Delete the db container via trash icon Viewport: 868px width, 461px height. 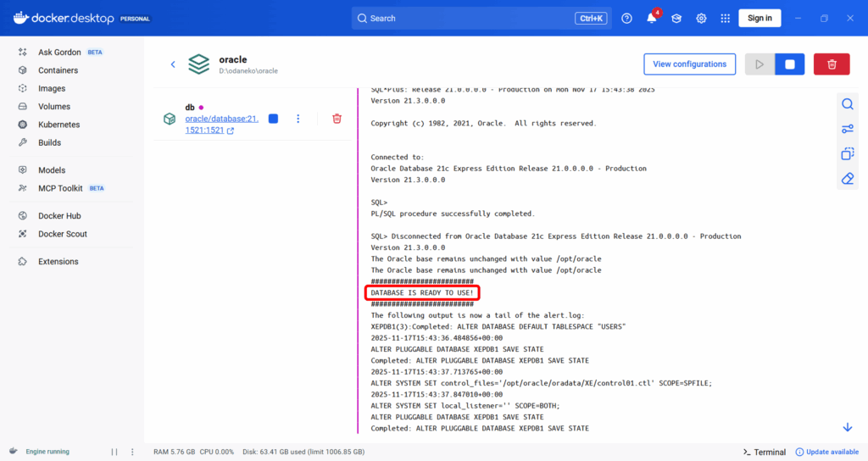click(337, 119)
